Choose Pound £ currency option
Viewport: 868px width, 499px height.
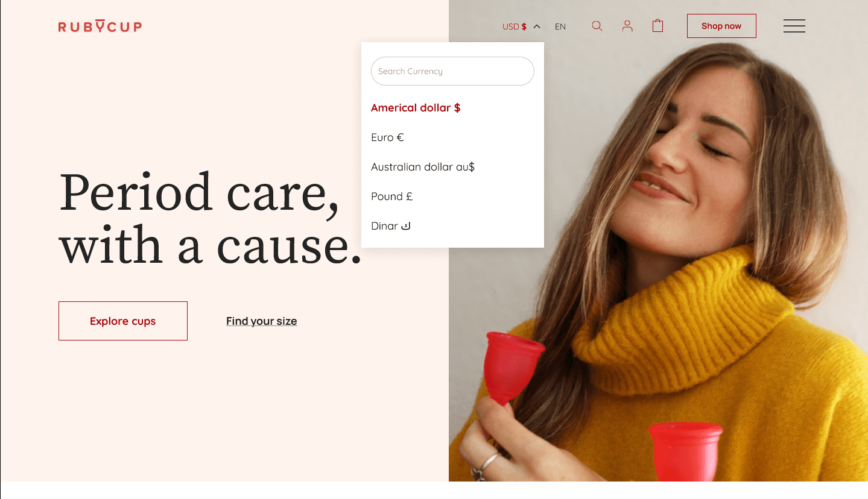point(392,196)
